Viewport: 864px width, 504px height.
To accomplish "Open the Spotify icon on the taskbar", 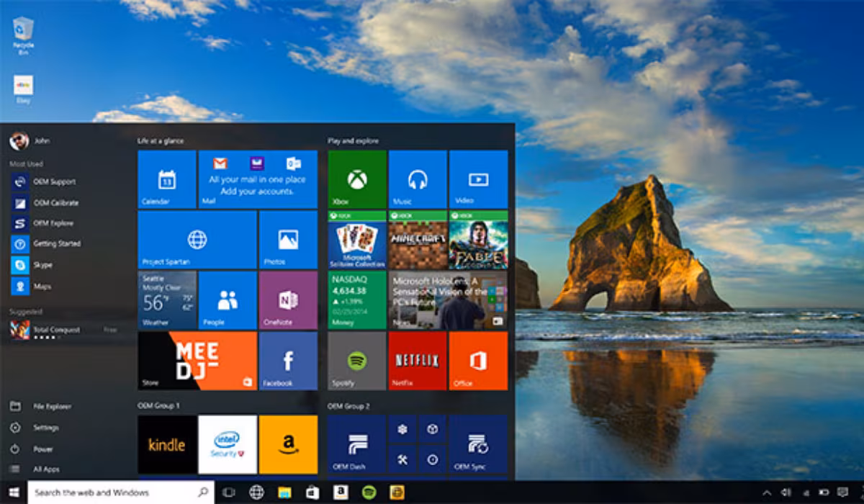I will pos(369,492).
